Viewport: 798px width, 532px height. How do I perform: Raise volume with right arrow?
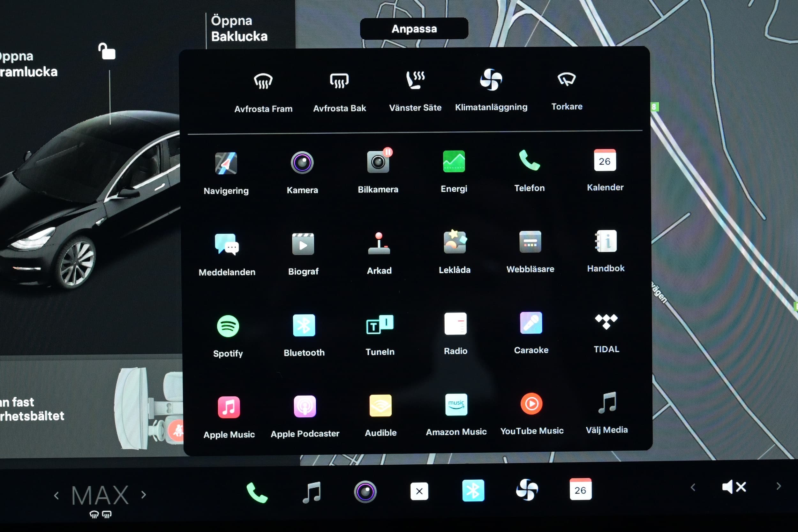click(x=778, y=487)
